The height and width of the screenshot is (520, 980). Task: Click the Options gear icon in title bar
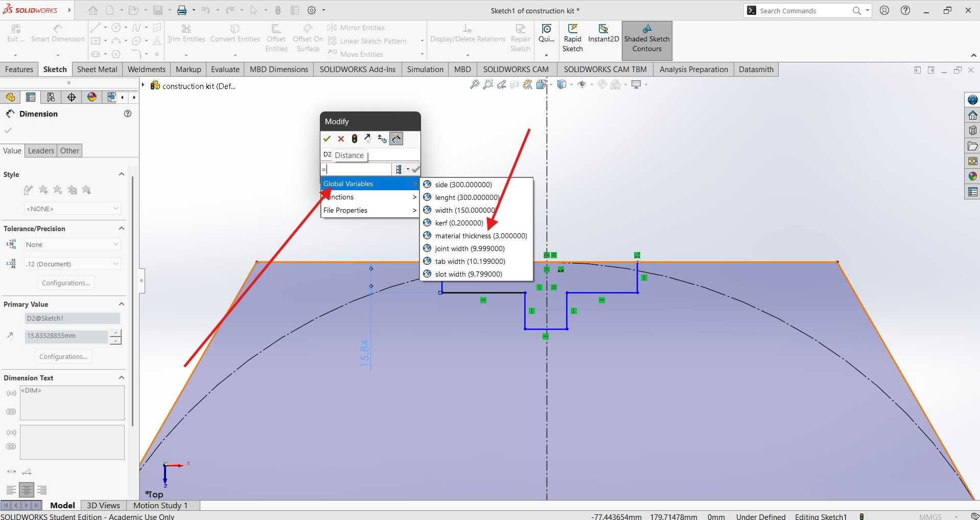click(x=312, y=10)
